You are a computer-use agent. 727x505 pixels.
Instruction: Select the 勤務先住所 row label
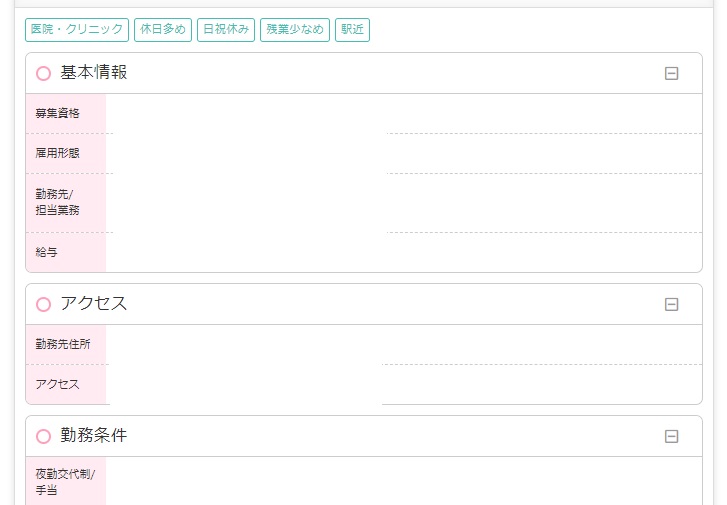click(63, 344)
